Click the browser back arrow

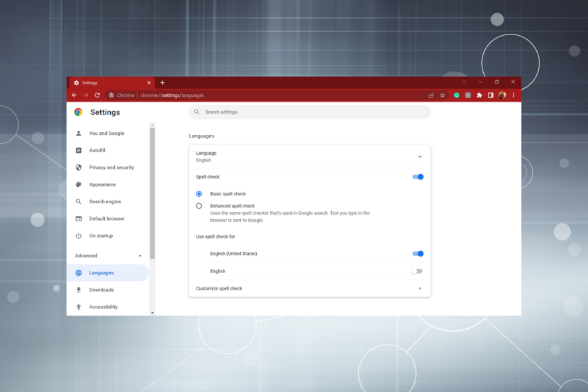coord(74,95)
